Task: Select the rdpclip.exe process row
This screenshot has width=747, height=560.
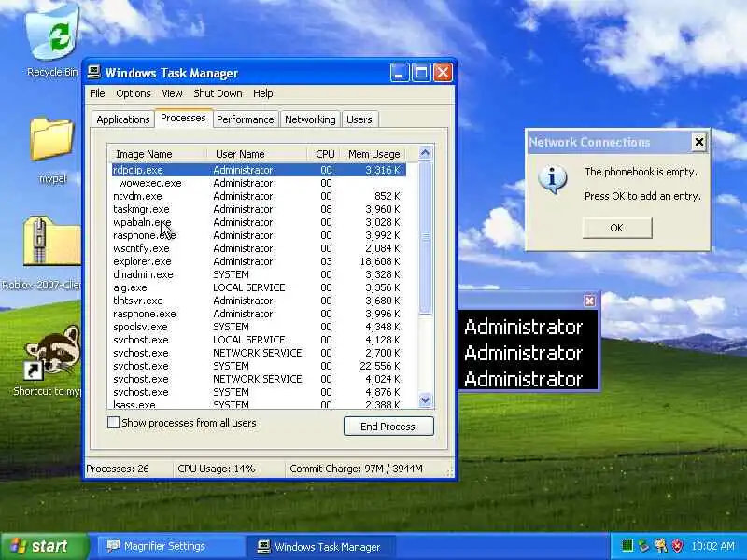Action: [x=260, y=170]
